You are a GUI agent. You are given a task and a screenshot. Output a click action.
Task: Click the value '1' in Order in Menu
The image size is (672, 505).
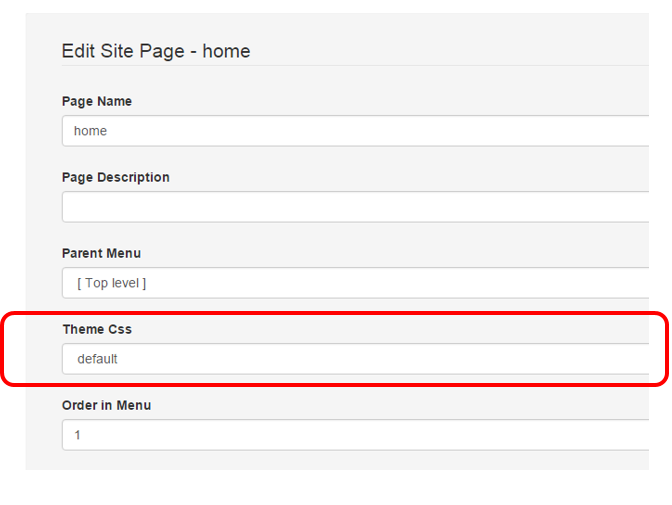click(x=78, y=435)
